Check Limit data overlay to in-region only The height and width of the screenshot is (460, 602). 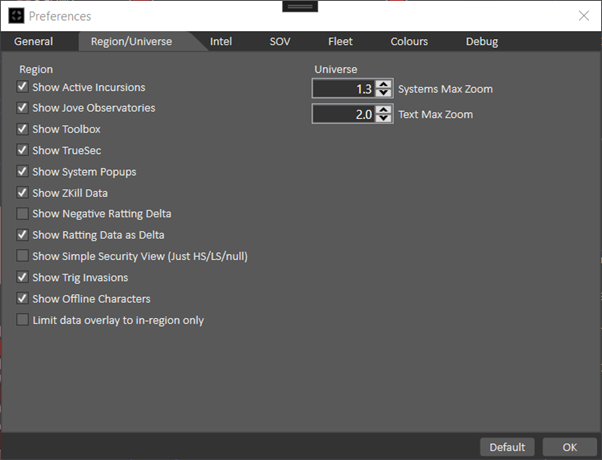click(23, 320)
